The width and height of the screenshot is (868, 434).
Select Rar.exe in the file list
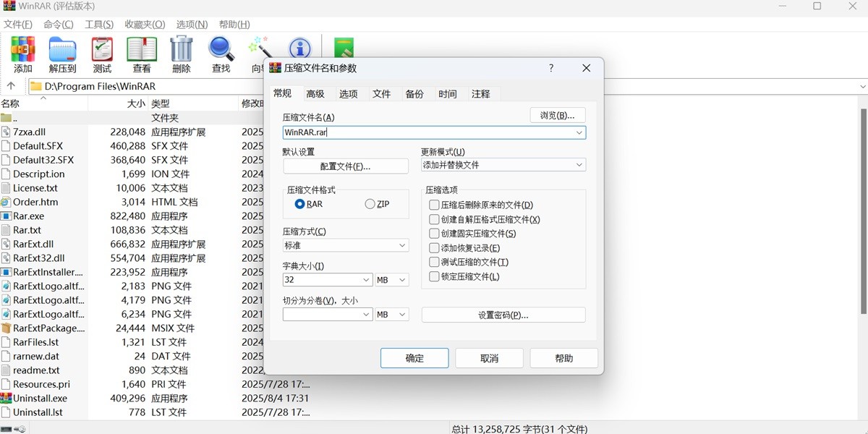coord(27,216)
